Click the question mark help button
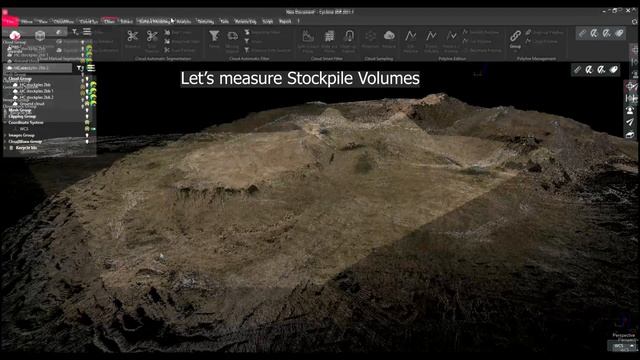This screenshot has width=640, height=360. pos(298,21)
